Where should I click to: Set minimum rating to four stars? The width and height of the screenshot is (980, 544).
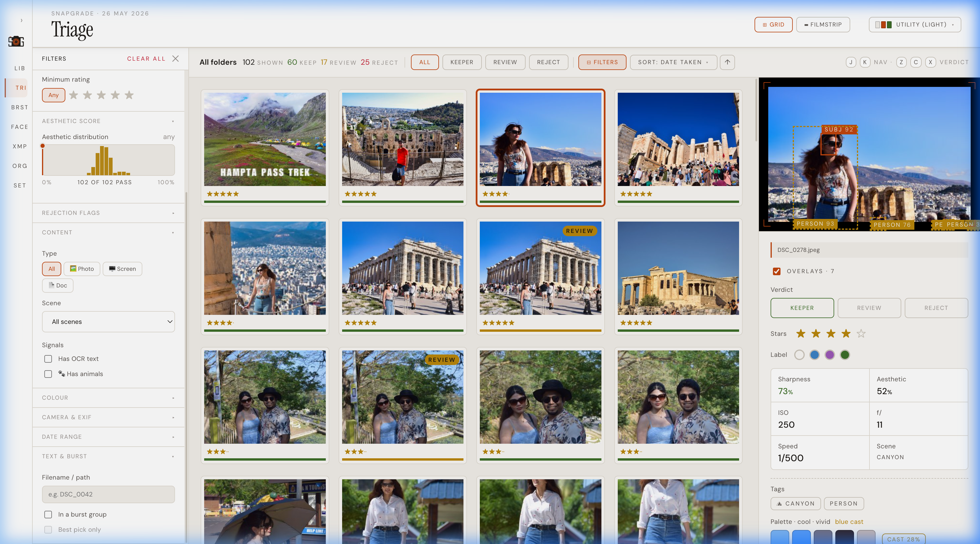click(x=115, y=95)
